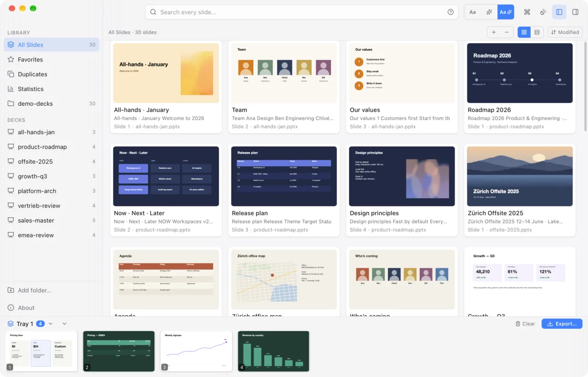Click the minus zoom-out thumbnails icon

click(507, 32)
